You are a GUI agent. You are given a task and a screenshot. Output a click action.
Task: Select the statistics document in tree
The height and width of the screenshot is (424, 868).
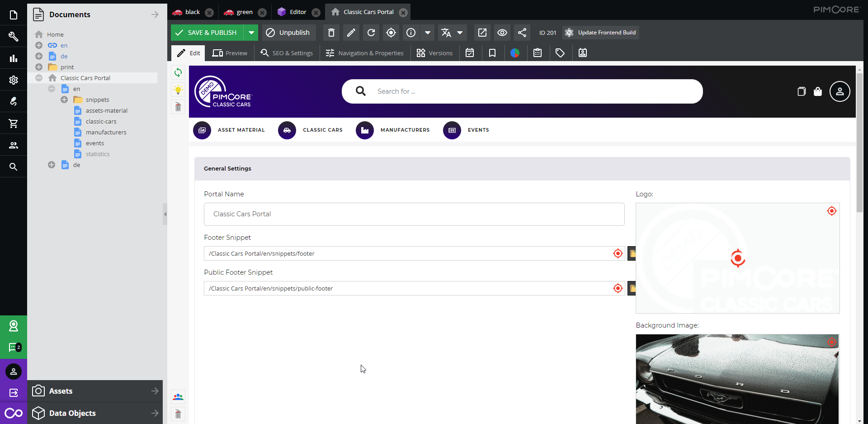pyautogui.click(x=98, y=154)
